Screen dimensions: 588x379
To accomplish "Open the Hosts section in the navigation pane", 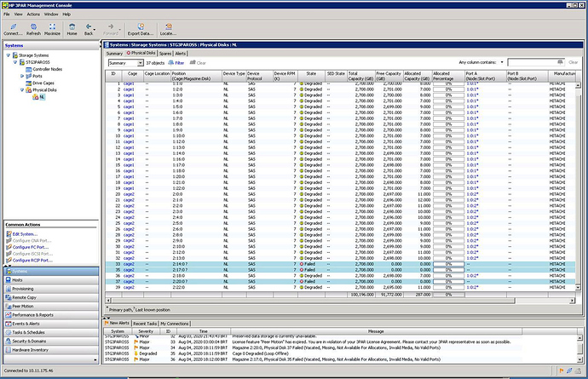I will (51, 280).
